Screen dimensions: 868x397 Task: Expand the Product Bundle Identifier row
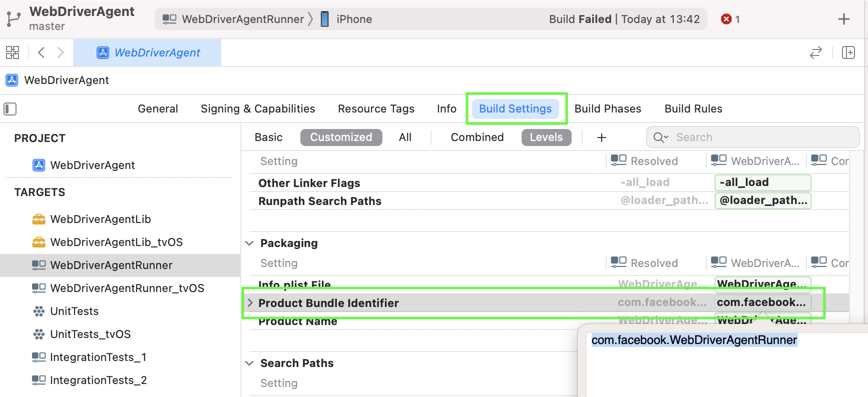(x=250, y=303)
